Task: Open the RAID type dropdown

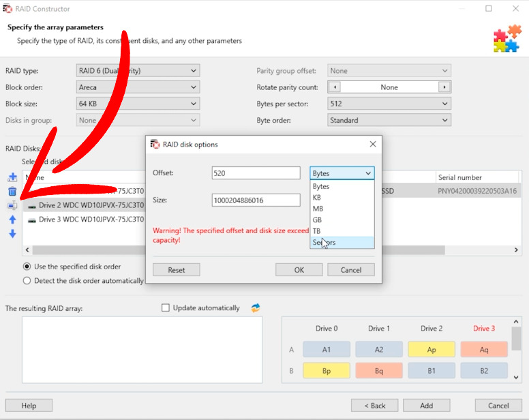Action: coord(138,70)
